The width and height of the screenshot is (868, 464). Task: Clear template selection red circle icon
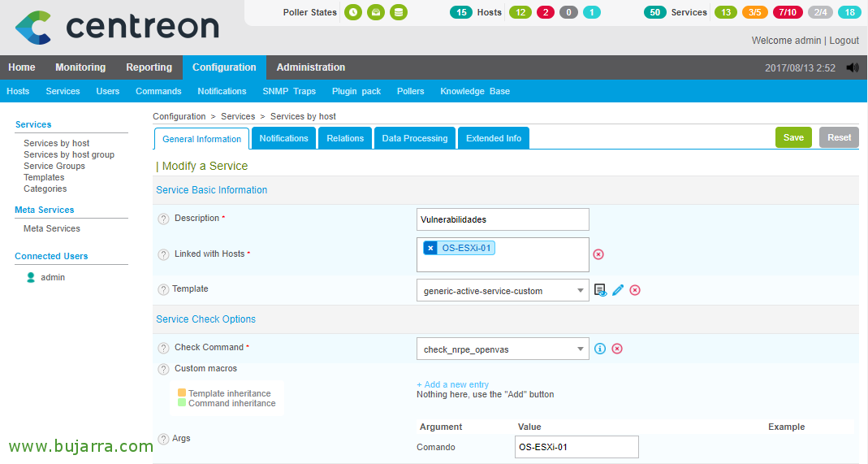pos(635,290)
